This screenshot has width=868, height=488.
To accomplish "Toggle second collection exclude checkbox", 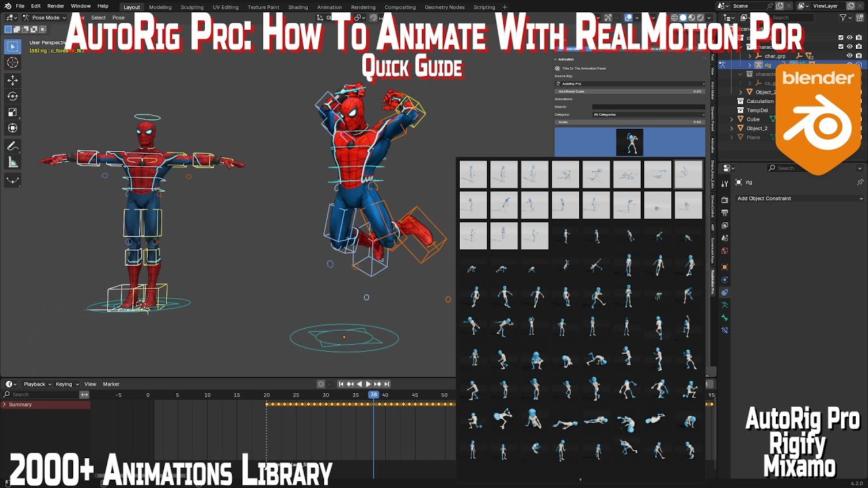I will coord(841,47).
